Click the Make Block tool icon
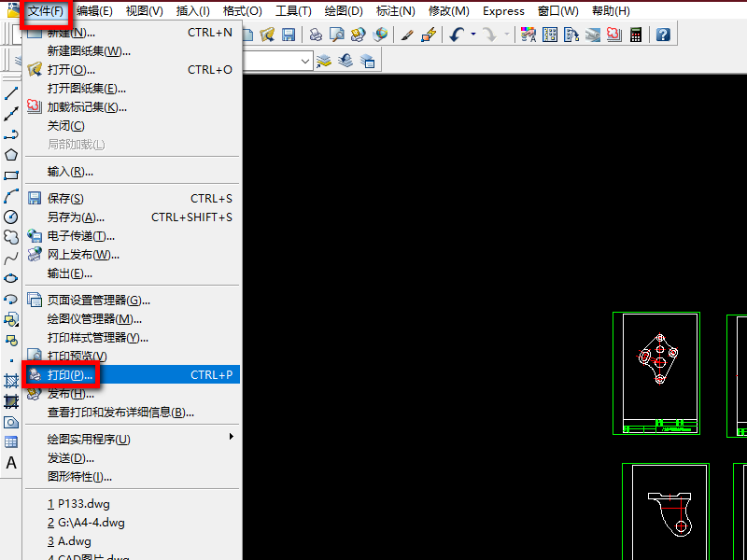The image size is (747, 560). pos(10,340)
